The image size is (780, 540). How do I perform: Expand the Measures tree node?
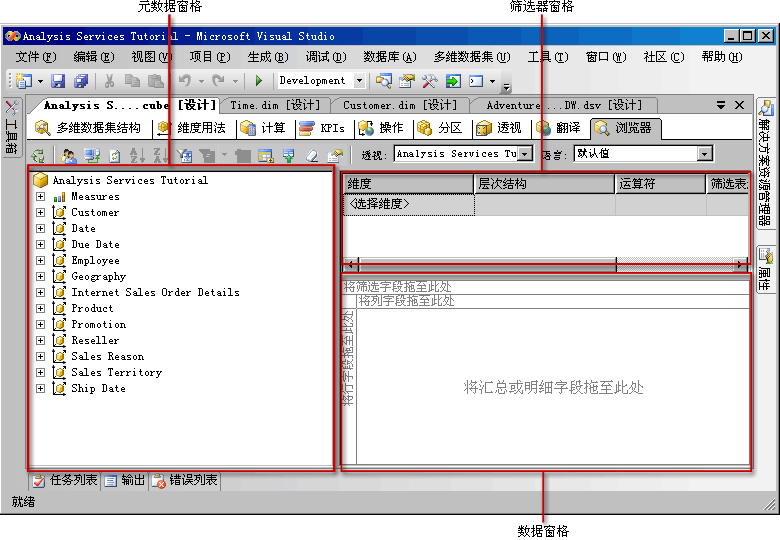pyautogui.click(x=41, y=196)
